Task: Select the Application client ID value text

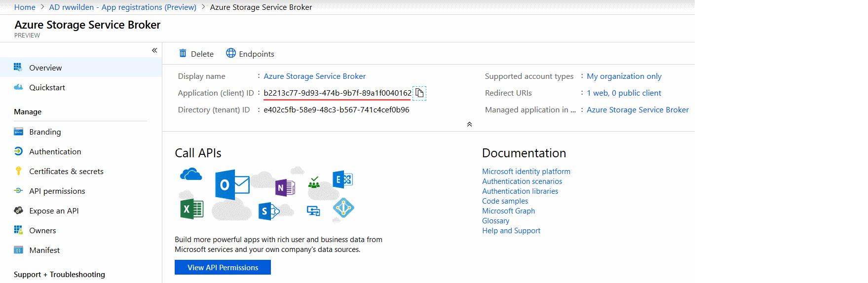Action: [338, 93]
